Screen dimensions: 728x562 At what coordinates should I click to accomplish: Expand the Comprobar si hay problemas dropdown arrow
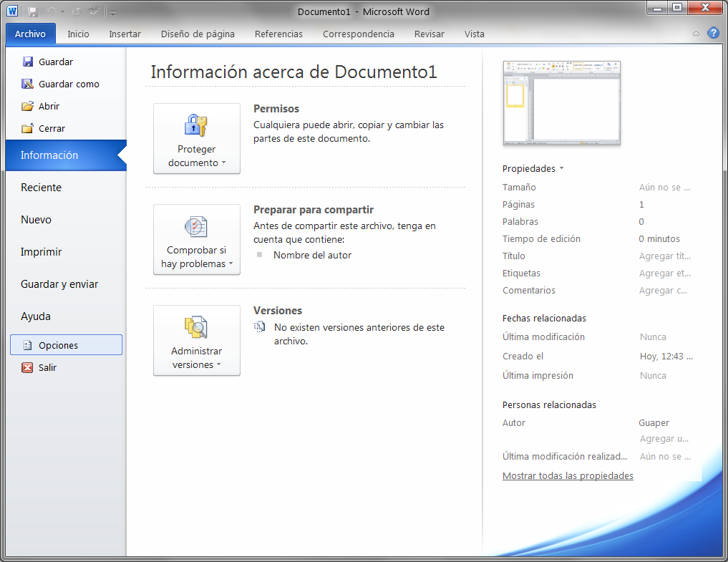pyautogui.click(x=230, y=263)
